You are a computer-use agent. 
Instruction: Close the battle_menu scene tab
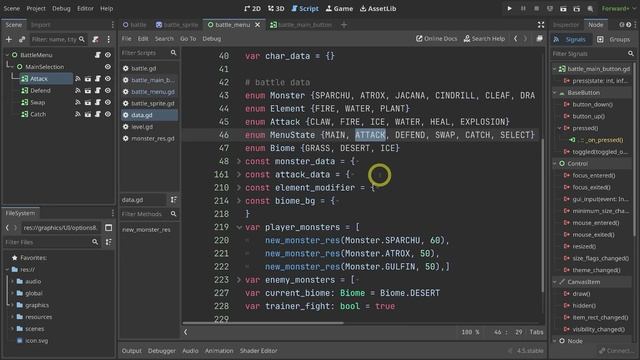pyautogui.click(x=258, y=25)
